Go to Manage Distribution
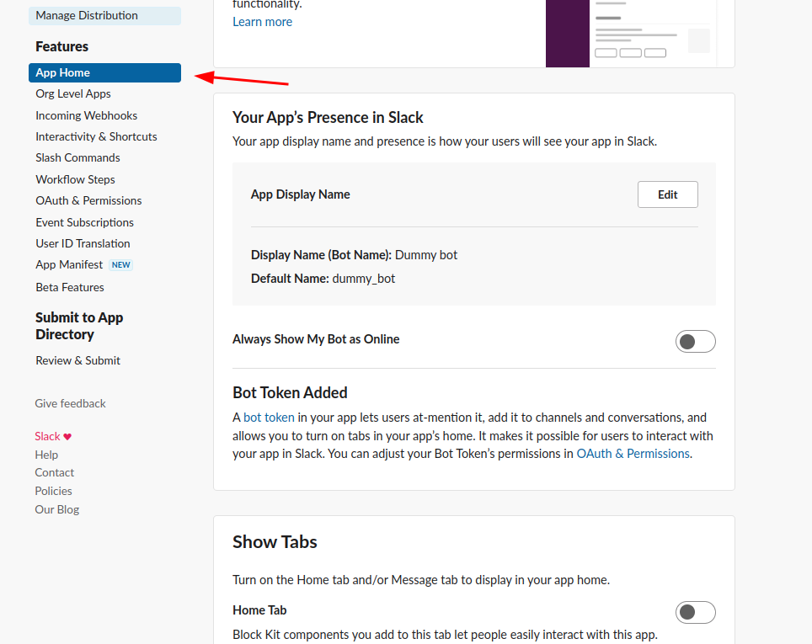The height and width of the screenshot is (644, 812). coord(87,15)
